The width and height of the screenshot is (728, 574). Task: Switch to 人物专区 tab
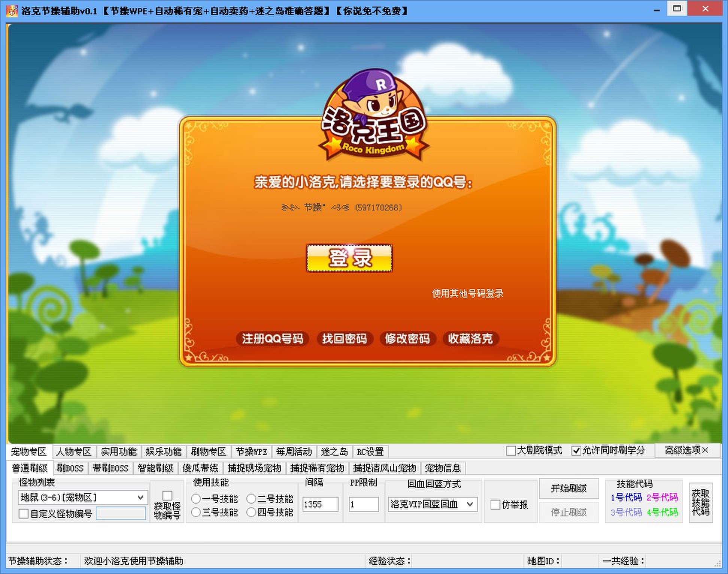pos(74,451)
